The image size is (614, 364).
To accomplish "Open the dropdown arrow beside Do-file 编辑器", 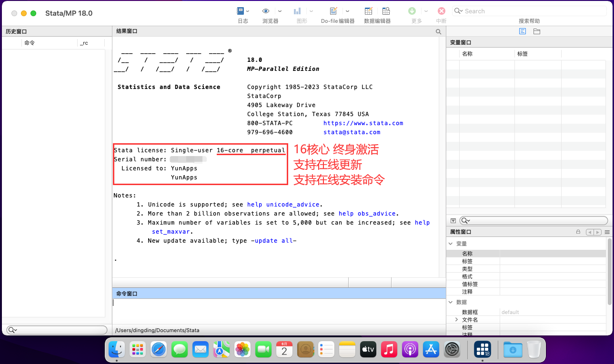I will pyautogui.click(x=348, y=11).
